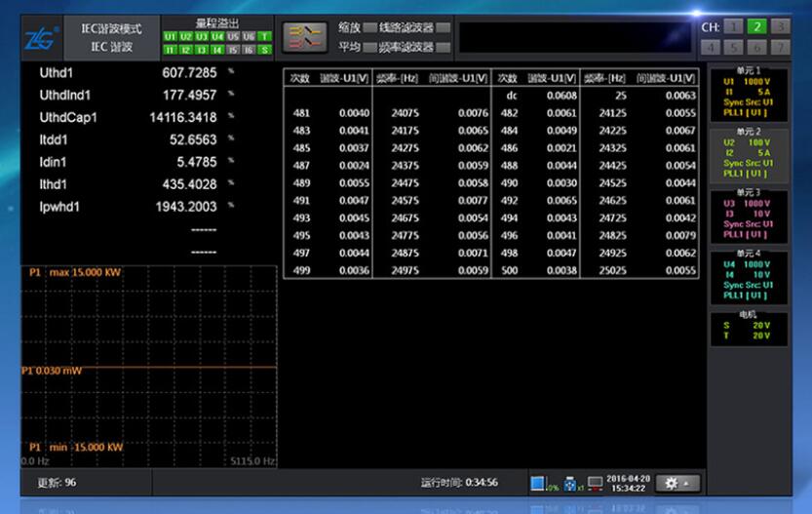Click the USB drive status icon
The height and width of the screenshot is (514, 812).
pyautogui.click(x=568, y=483)
